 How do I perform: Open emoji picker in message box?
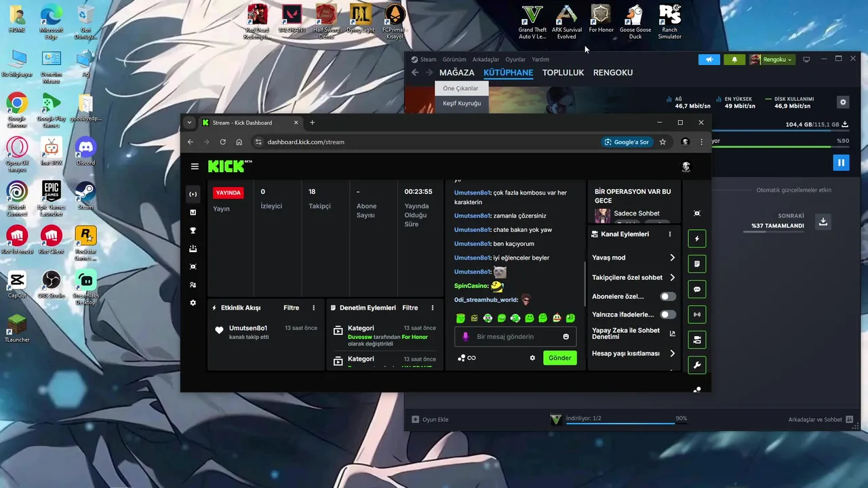pyautogui.click(x=566, y=337)
